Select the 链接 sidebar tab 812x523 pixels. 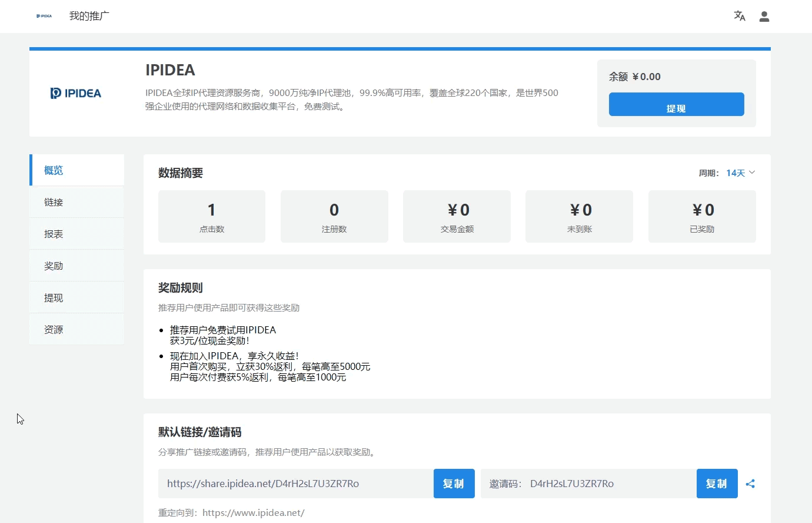[77, 202]
